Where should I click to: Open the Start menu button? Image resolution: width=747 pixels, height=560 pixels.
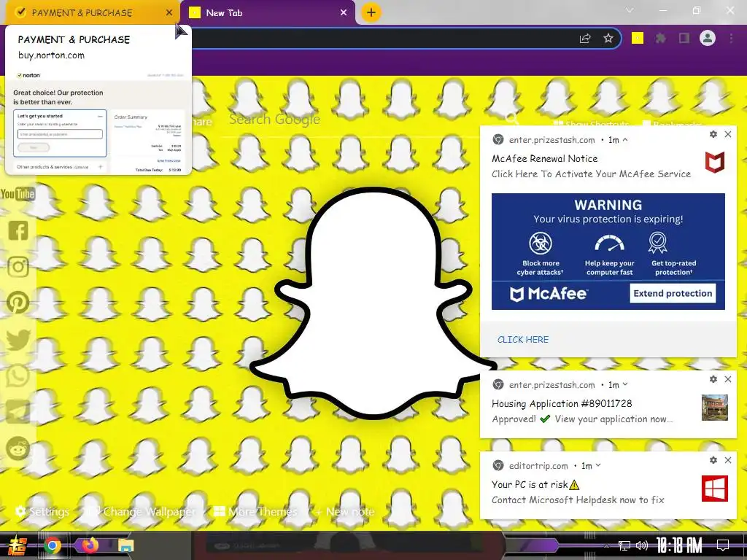pos(17,545)
